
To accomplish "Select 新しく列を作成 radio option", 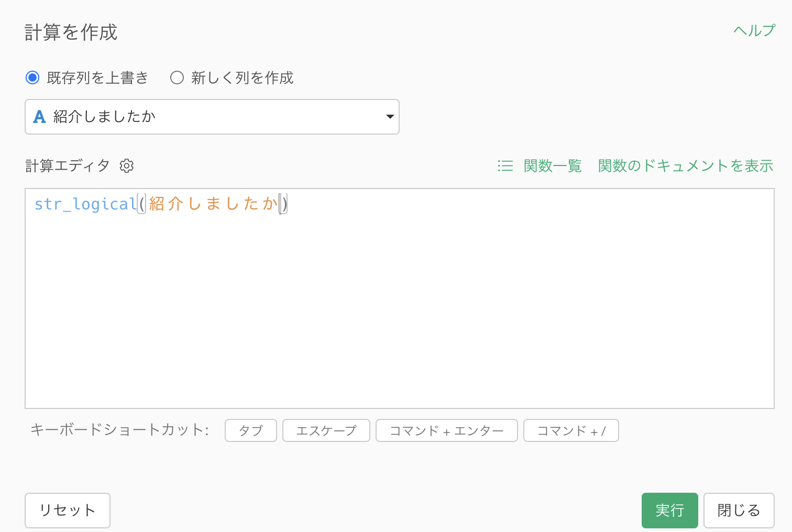I will coord(177,78).
